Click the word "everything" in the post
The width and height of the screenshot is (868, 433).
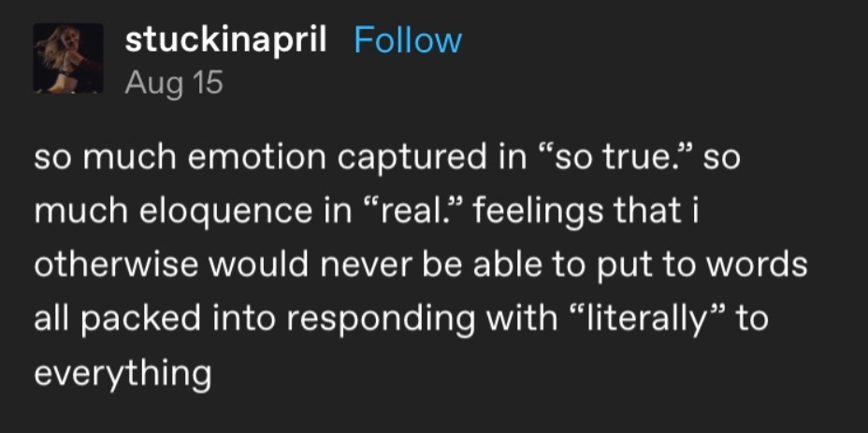click(x=122, y=374)
